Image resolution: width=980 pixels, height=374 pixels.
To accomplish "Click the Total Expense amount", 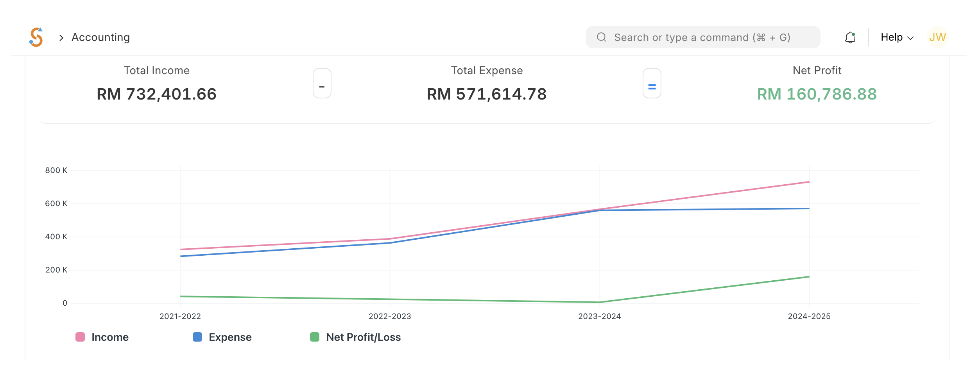I will [486, 94].
